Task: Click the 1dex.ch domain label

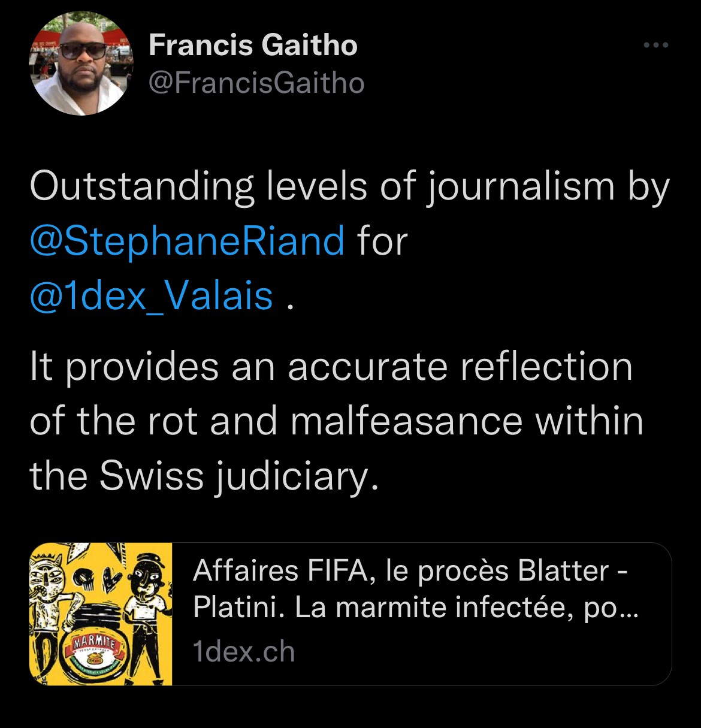Action: click(244, 652)
